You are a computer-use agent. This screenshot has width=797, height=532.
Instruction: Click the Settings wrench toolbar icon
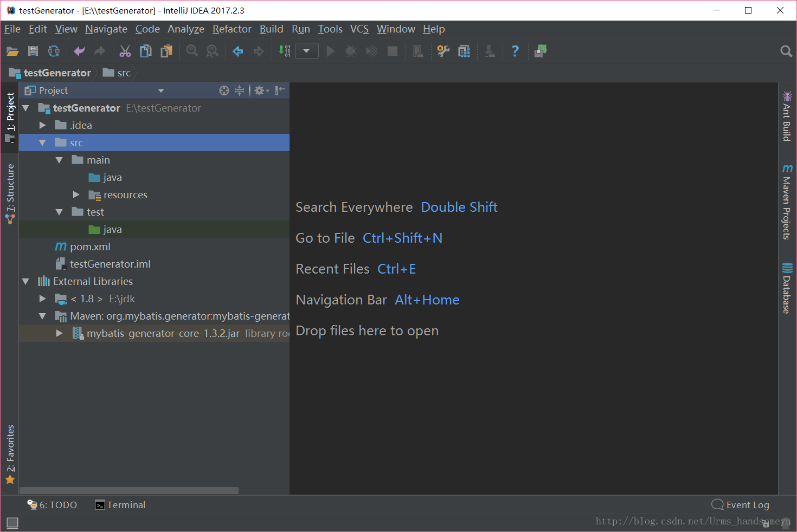[444, 51]
